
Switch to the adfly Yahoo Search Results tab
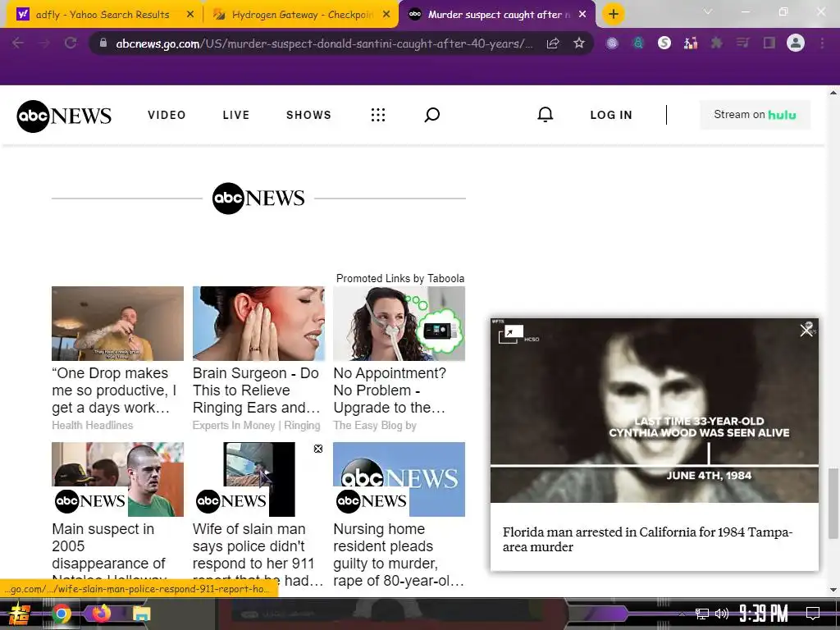click(102, 15)
